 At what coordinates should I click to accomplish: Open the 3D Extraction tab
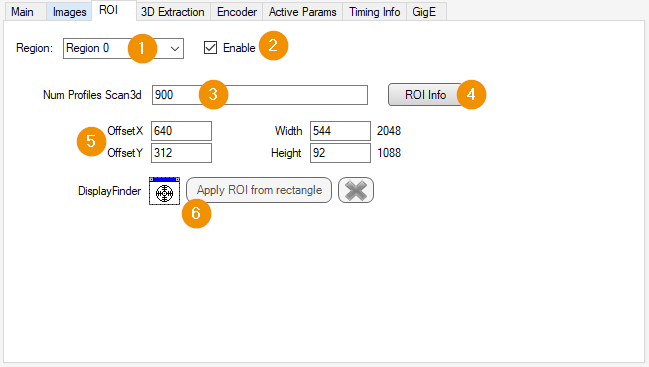(173, 12)
